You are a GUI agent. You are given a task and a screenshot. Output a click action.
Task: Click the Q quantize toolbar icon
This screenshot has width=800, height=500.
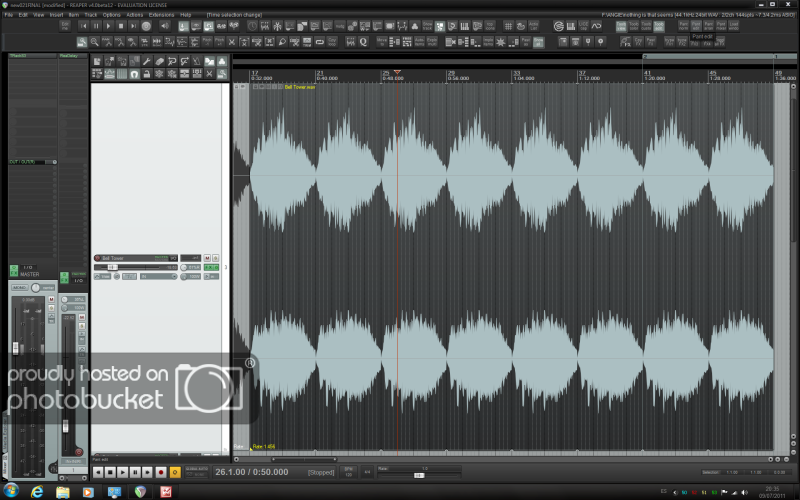(x=363, y=42)
